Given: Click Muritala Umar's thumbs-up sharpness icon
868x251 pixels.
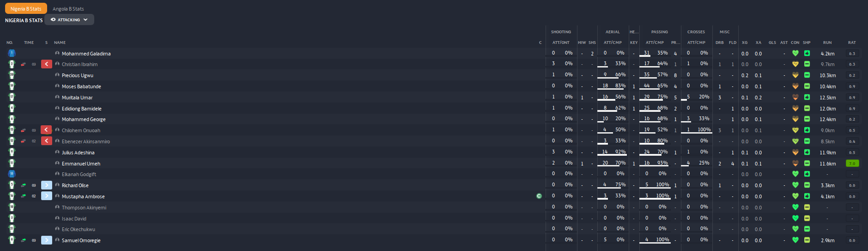Looking at the screenshot, I should tap(807, 98).
